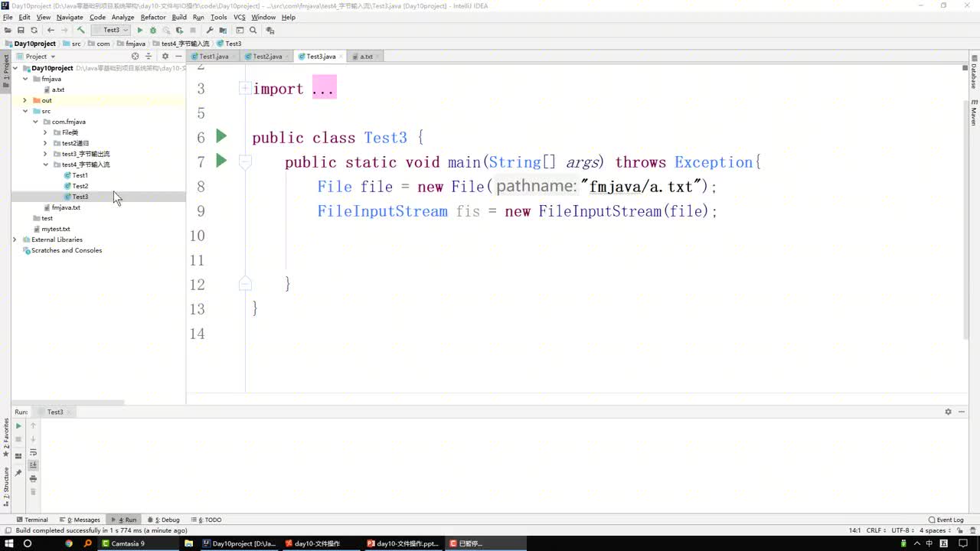Collapse all in Project panel toolbar

click(149, 57)
